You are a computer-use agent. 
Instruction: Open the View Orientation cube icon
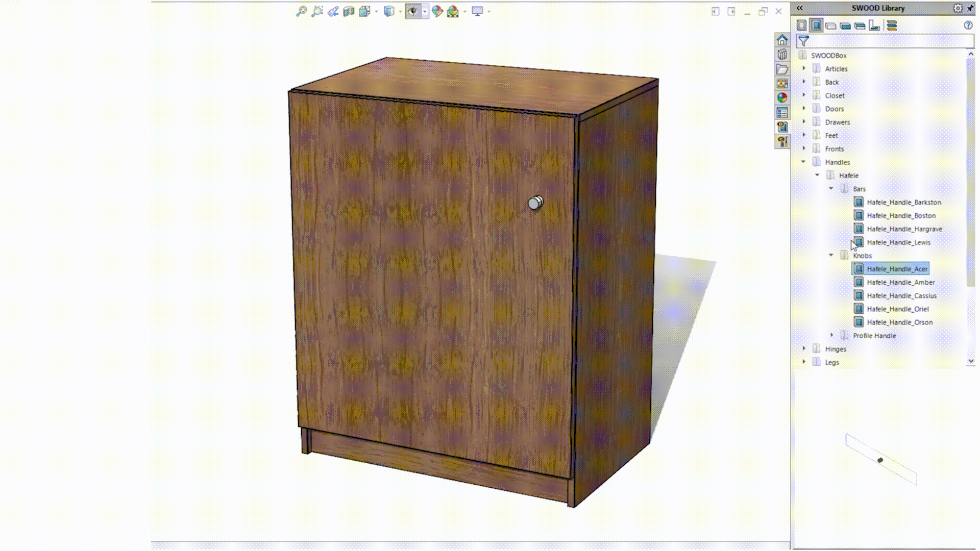[x=364, y=11]
